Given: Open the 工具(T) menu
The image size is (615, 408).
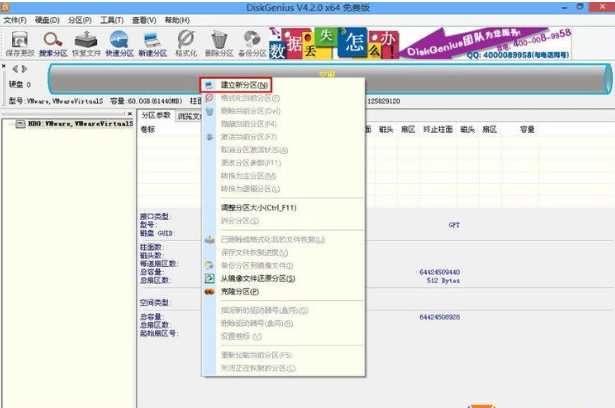Looking at the screenshot, I should [x=112, y=20].
